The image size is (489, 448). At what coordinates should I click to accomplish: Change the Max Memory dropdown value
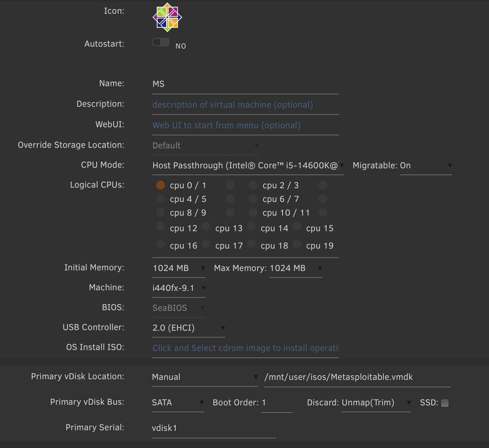tap(296, 268)
